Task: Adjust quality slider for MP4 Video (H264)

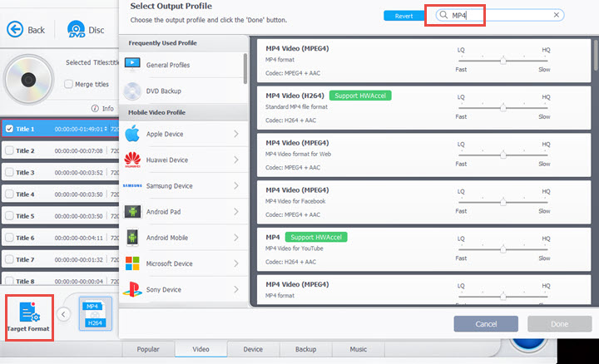Action: click(503, 108)
